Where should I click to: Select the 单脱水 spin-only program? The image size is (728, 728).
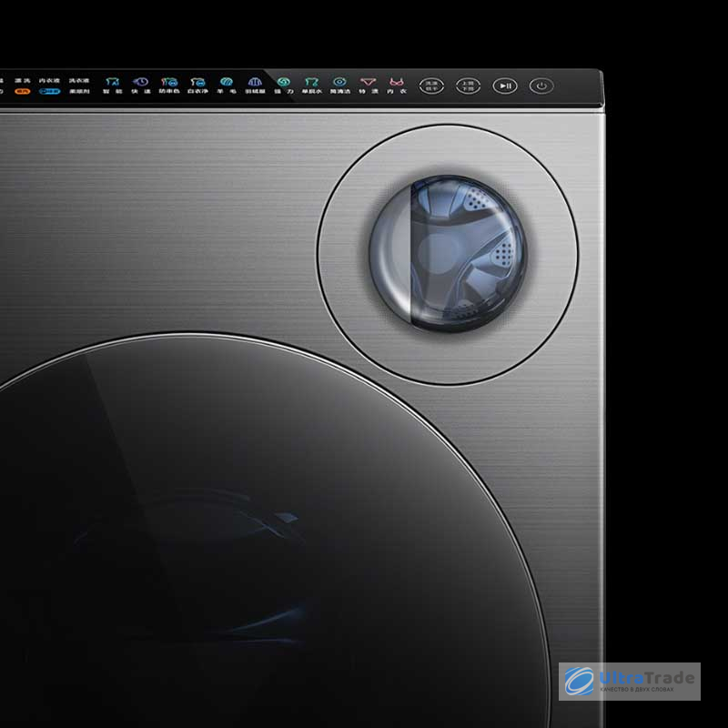pos(311,86)
